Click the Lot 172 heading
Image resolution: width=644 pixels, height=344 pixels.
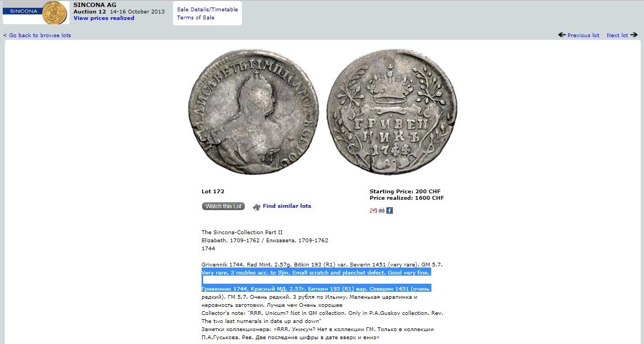coord(213,191)
